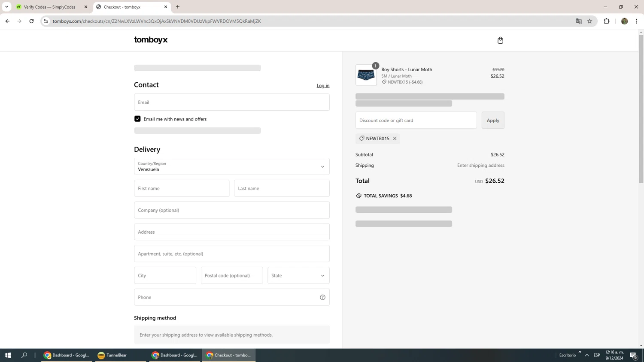Click the browser back arrow
Image resolution: width=644 pixels, height=362 pixels.
(7, 21)
